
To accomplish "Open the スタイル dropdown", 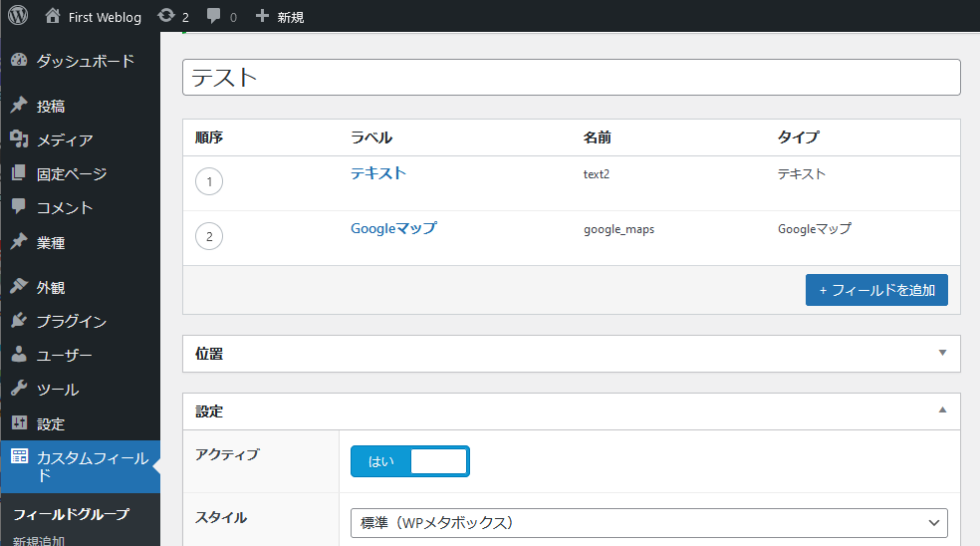I will [x=648, y=523].
